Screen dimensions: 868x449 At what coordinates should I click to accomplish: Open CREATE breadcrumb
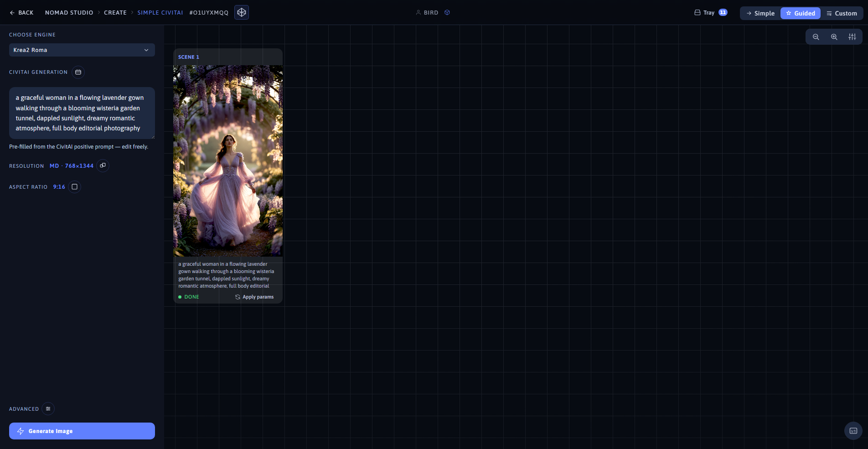[x=115, y=13]
